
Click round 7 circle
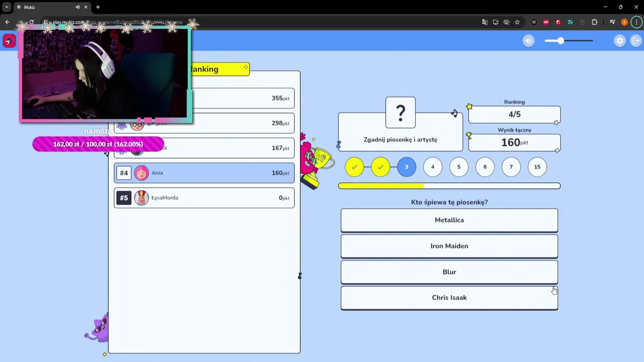pos(511,167)
